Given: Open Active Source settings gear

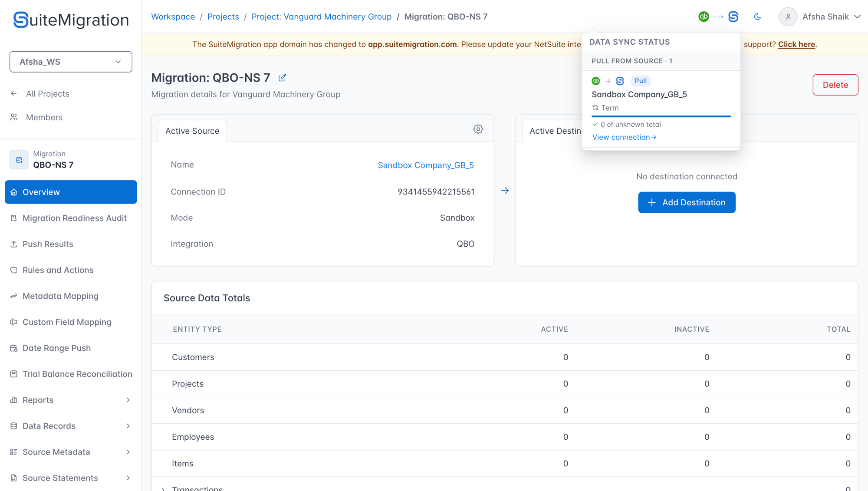Looking at the screenshot, I should 478,129.
